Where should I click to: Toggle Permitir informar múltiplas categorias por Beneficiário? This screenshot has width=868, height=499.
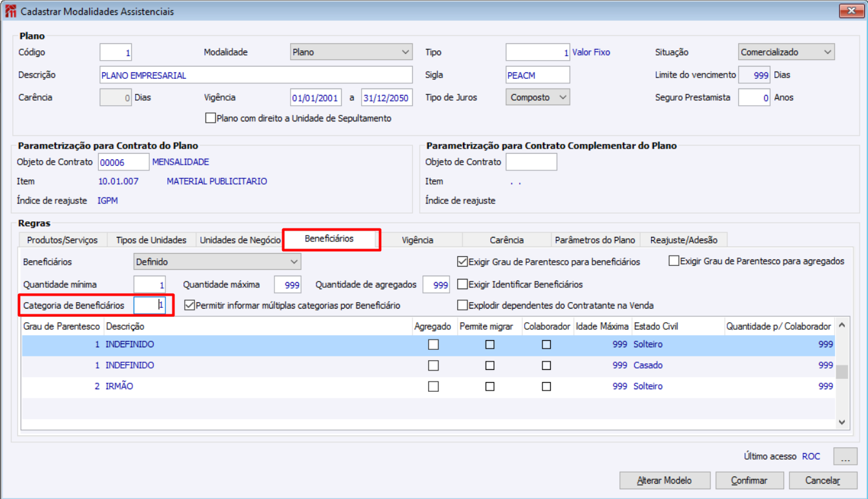(189, 305)
